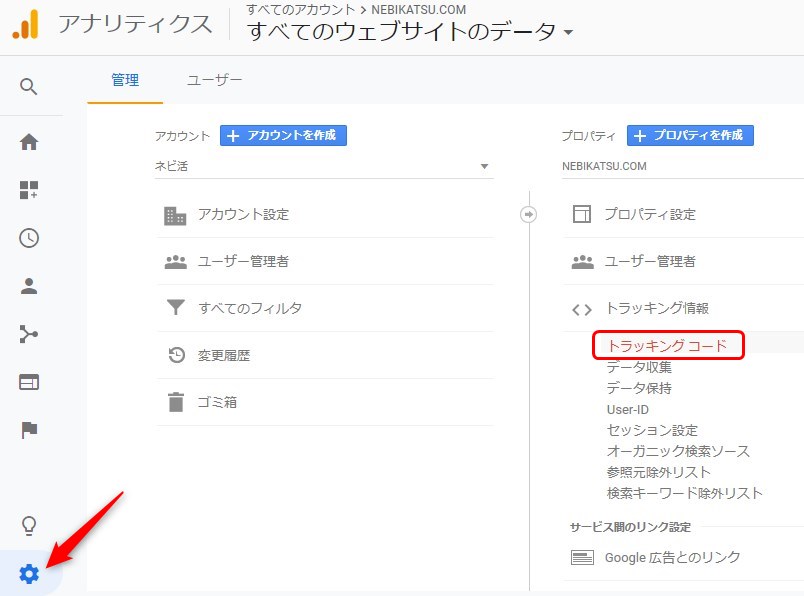804x596 pixels.
Task: Open the Customization dashboard icon
Action: click(x=29, y=190)
